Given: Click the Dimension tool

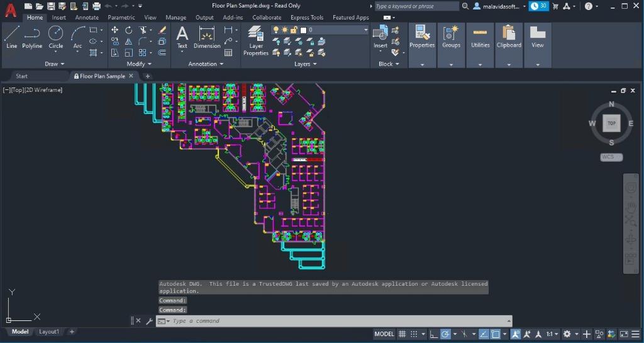Looking at the screenshot, I should pos(207,37).
